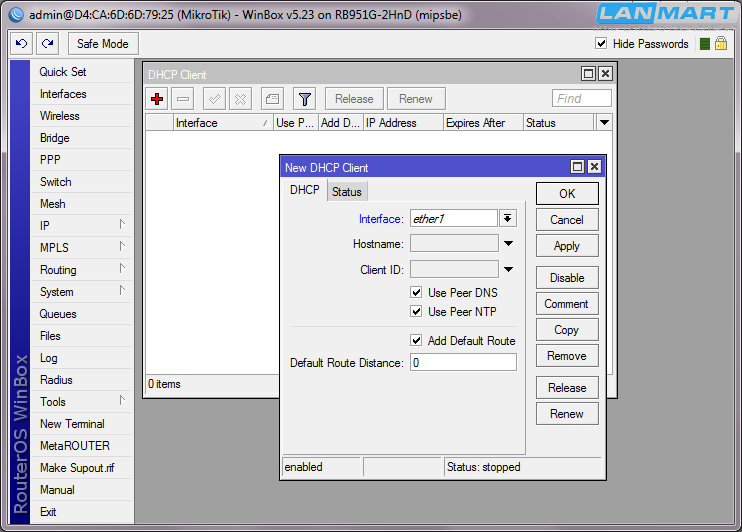Close the New DHCP Client dialog
742x532 pixels.
tap(594, 167)
